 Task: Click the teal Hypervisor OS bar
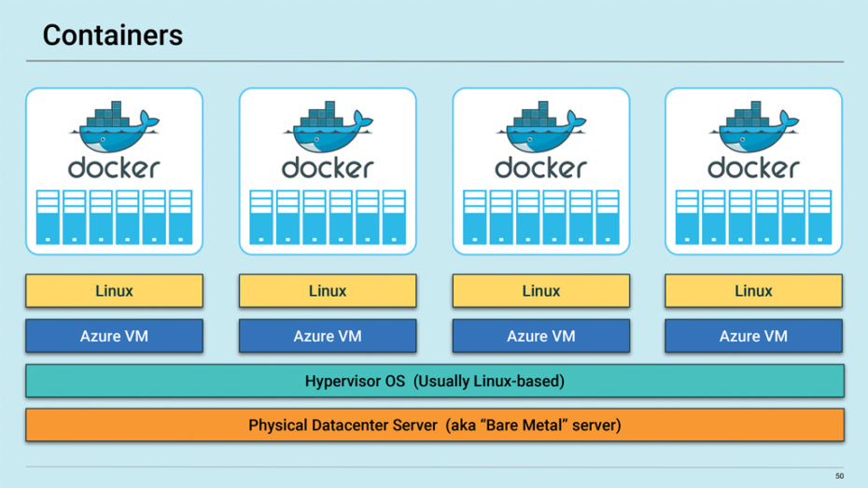click(x=435, y=382)
